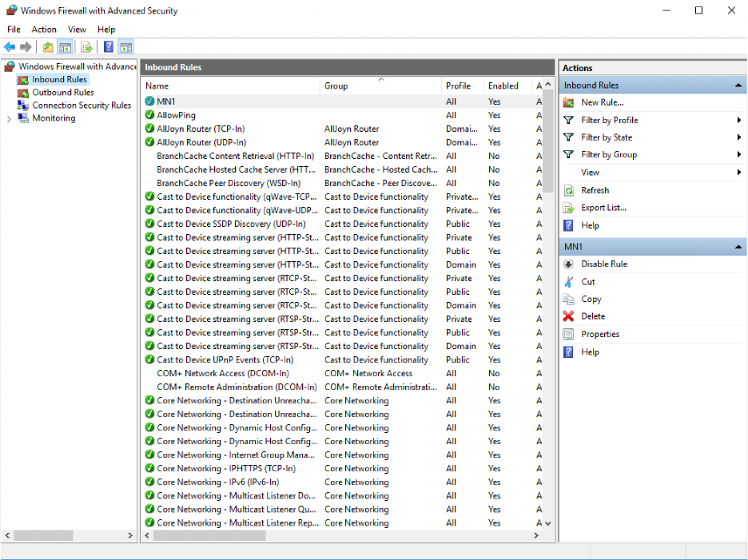Open the View submenu arrow in Actions
The width and height of the screenshot is (748, 560).
tap(739, 173)
